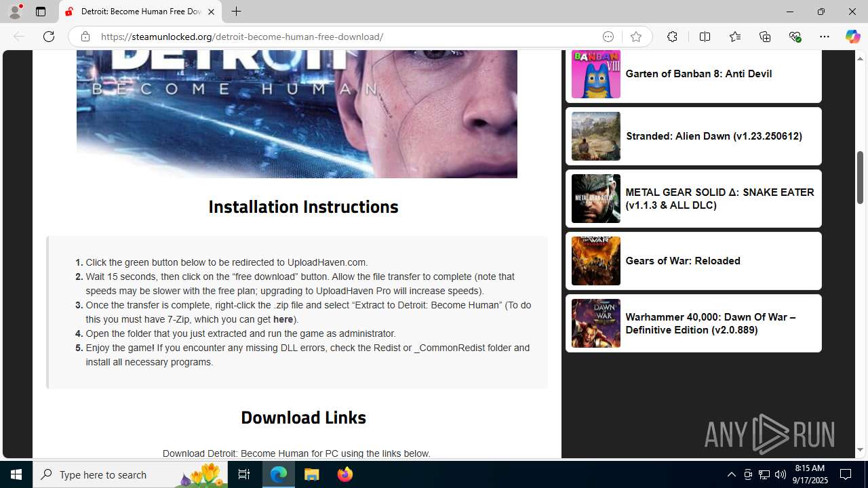
Task: Click Metal Gear Solid thumbnail image
Action: (x=595, y=199)
